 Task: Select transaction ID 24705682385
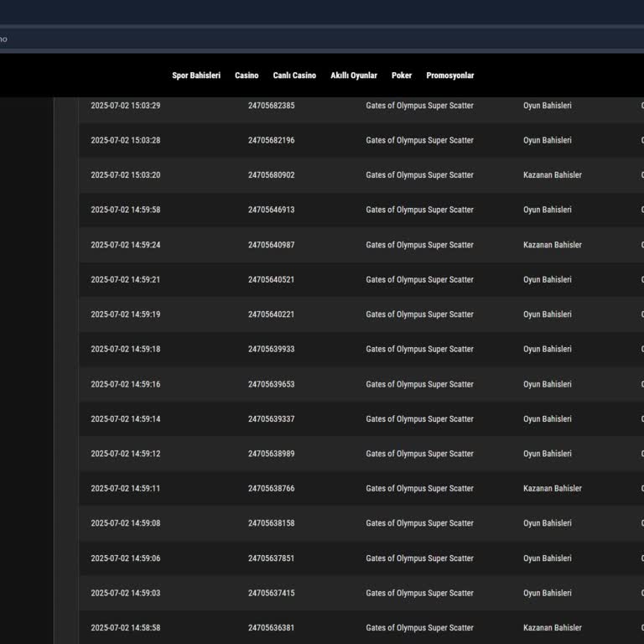(x=271, y=106)
